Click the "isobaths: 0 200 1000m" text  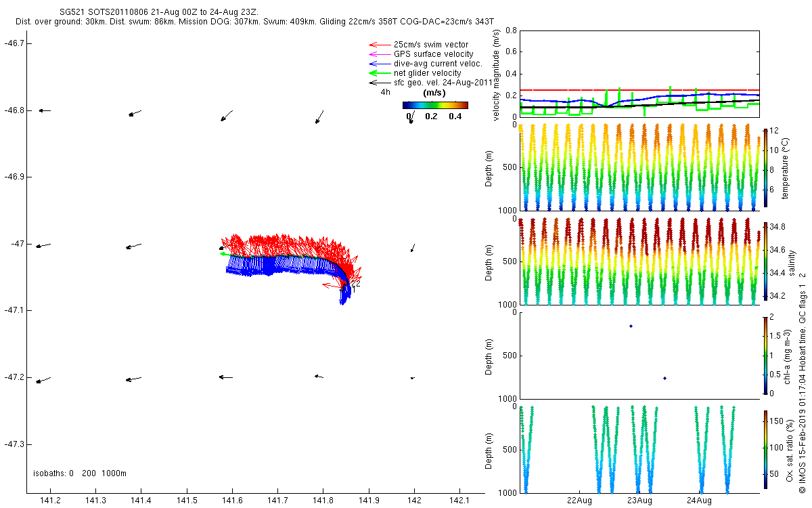pos(80,473)
